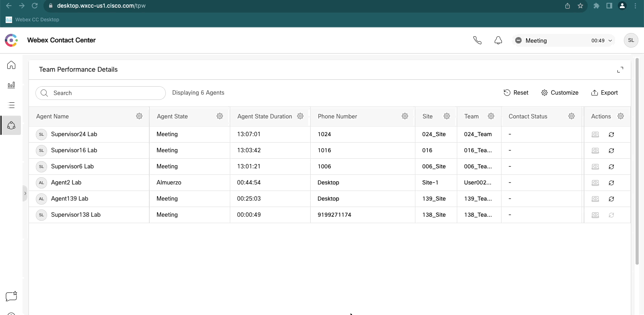The height and width of the screenshot is (315, 644).
Task: Open the outdial phone icon in header
Action: tap(477, 40)
